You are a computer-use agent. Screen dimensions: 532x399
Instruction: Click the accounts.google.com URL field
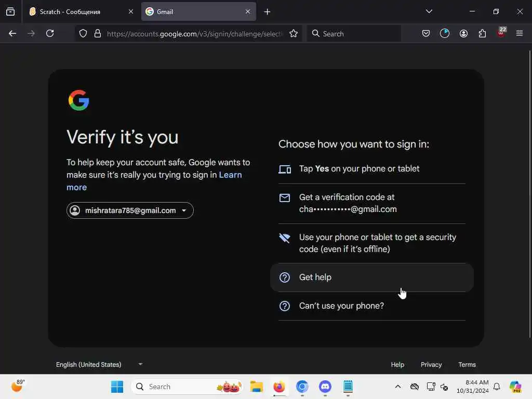(x=194, y=34)
